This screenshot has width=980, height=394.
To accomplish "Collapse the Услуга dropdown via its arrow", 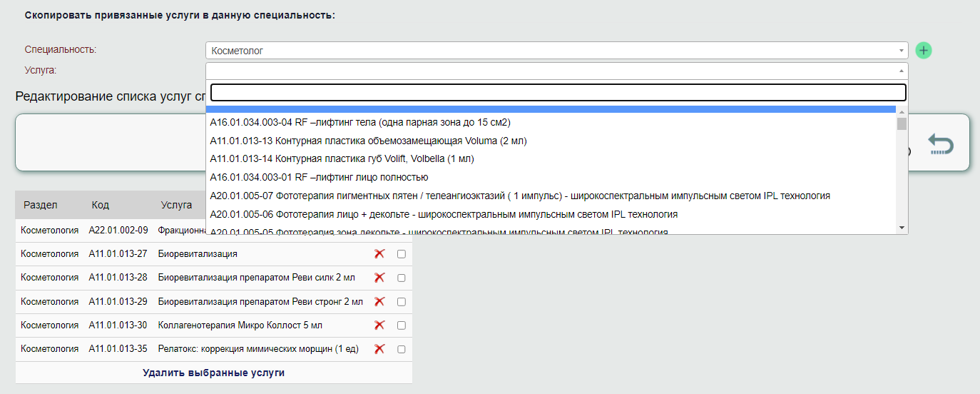I will coord(902,71).
